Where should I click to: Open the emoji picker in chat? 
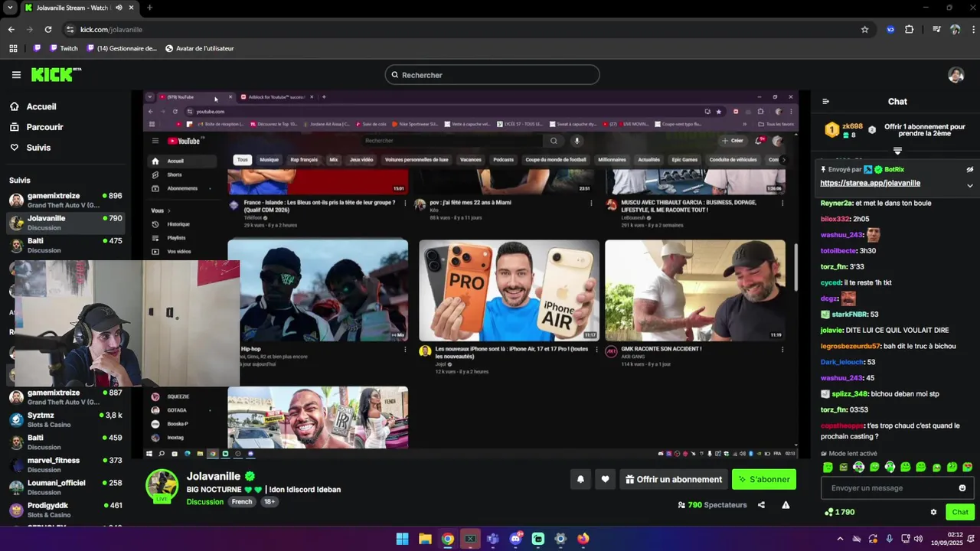coord(962,488)
